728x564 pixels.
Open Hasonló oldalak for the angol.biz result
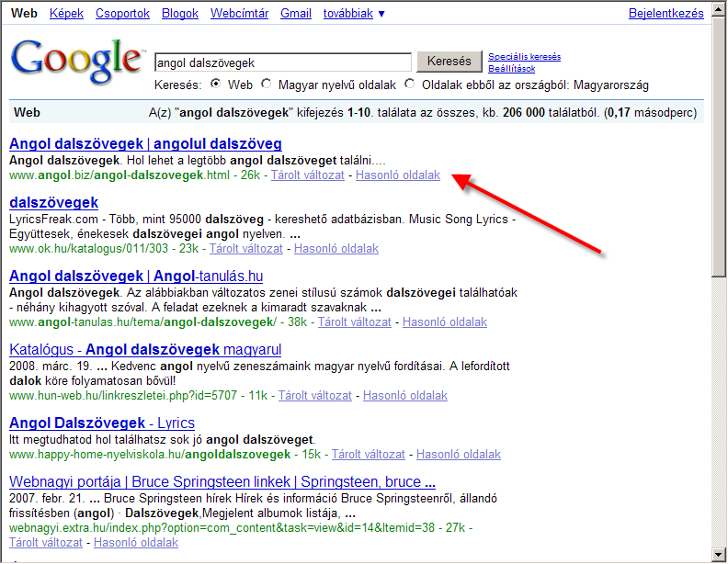(398, 175)
